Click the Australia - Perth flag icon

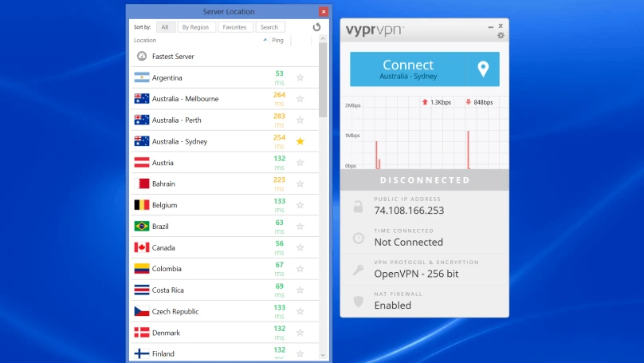[142, 120]
